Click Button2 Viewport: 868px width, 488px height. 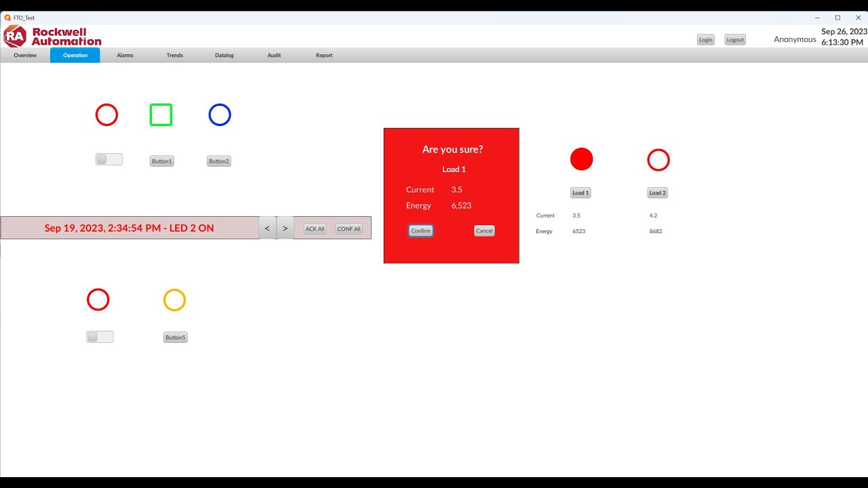tap(219, 161)
